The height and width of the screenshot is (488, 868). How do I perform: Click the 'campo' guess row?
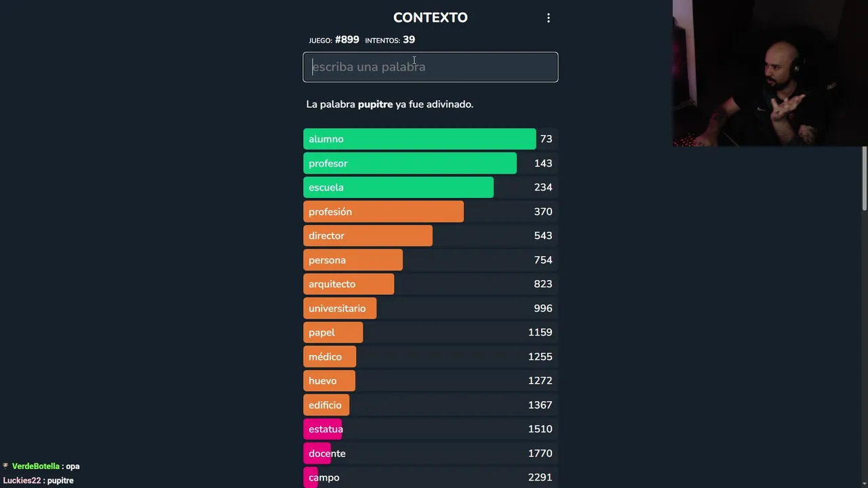click(430, 477)
